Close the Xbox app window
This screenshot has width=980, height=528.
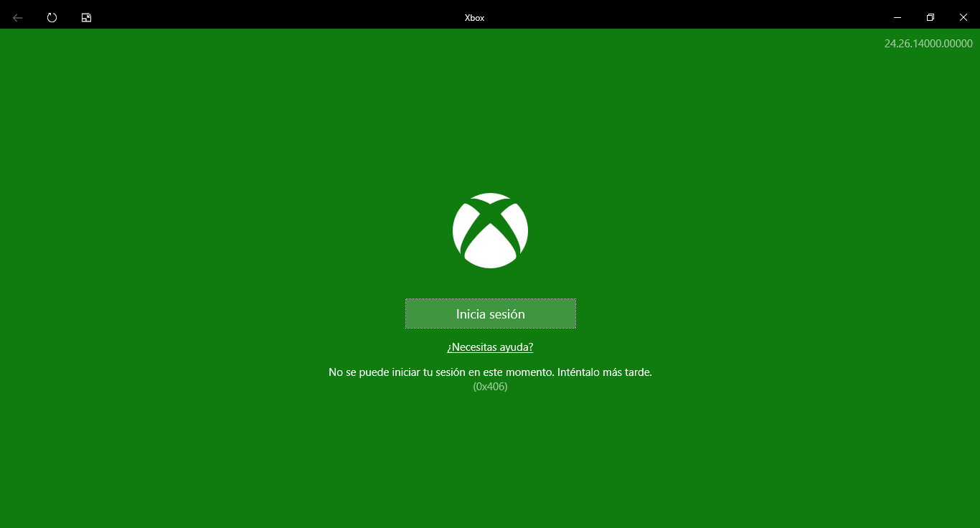963,17
